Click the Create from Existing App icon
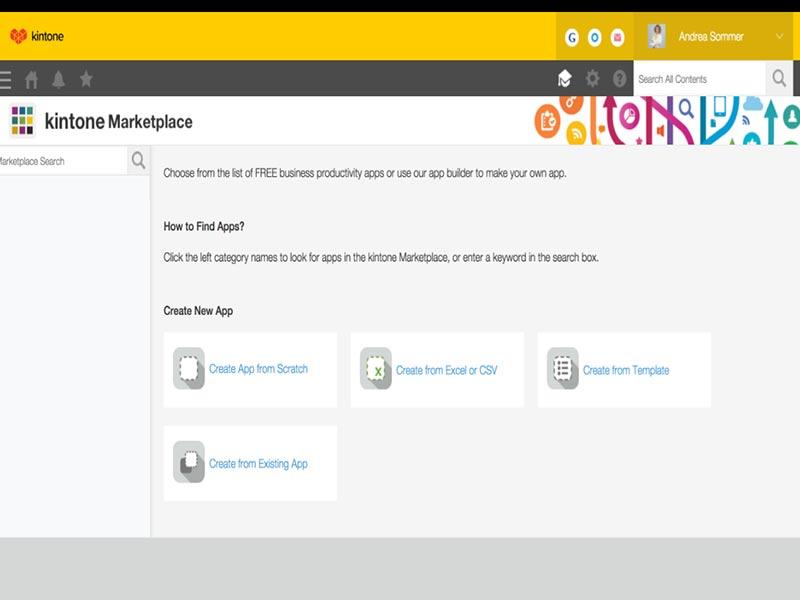The height and width of the screenshot is (600, 800). [189, 462]
